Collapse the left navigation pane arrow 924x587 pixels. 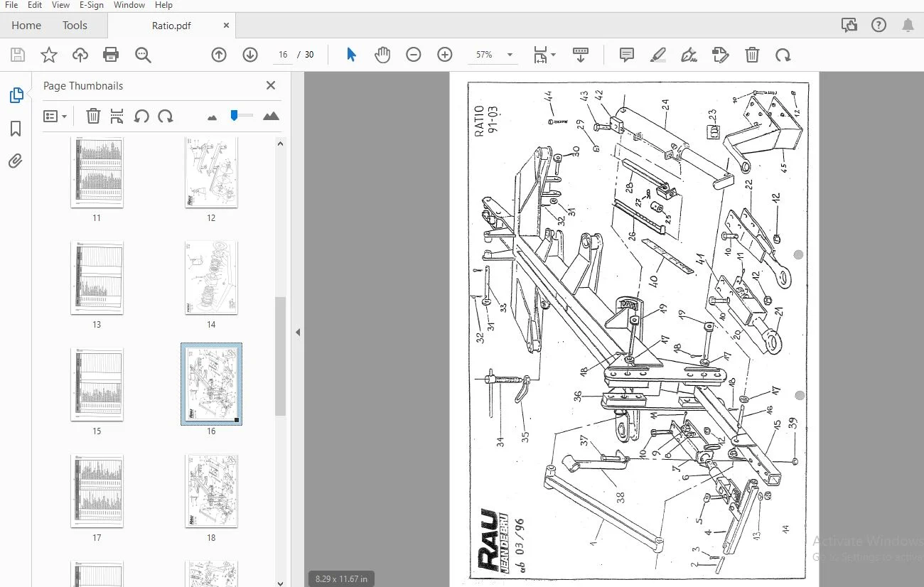(x=298, y=332)
